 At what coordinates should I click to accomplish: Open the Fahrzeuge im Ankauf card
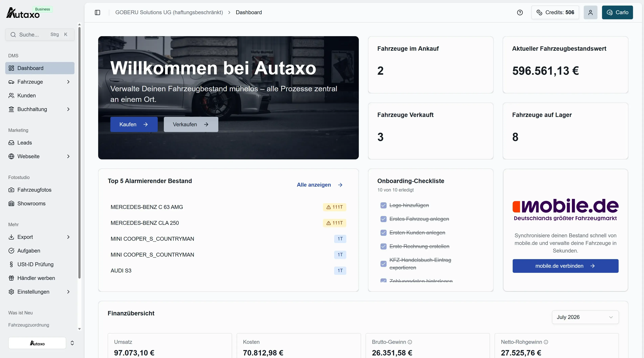tap(431, 65)
